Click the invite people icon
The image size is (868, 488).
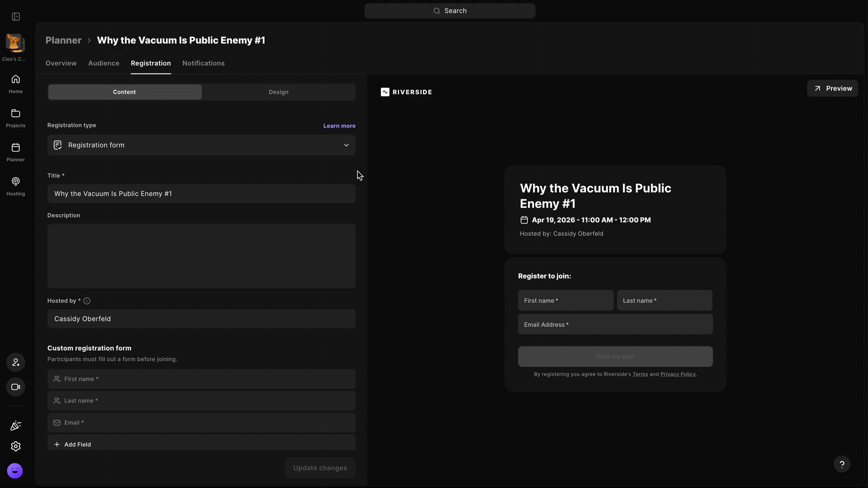(x=15, y=362)
